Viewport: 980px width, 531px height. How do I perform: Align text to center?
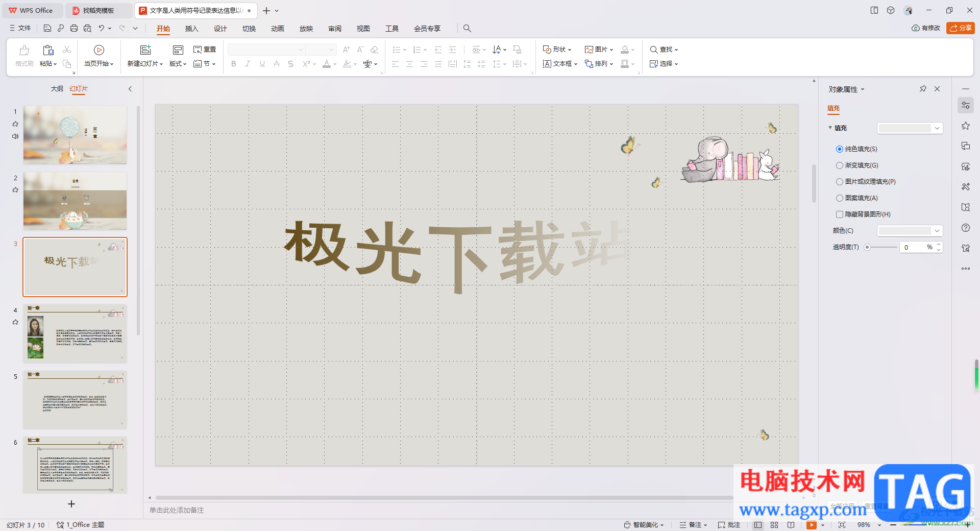409,64
